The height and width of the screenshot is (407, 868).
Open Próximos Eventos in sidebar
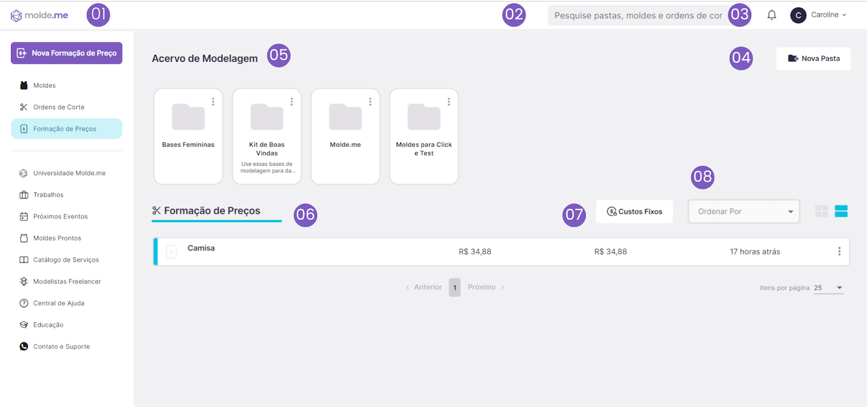point(60,217)
